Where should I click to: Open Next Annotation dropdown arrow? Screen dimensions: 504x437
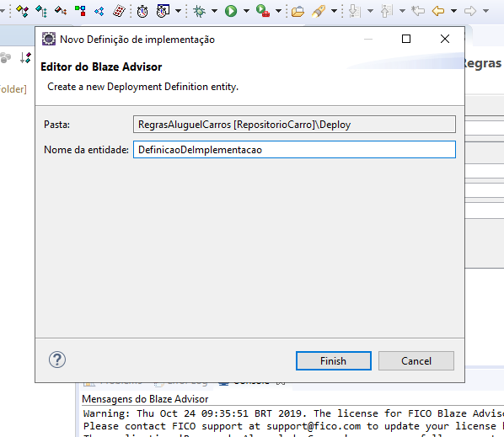(x=370, y=11)
